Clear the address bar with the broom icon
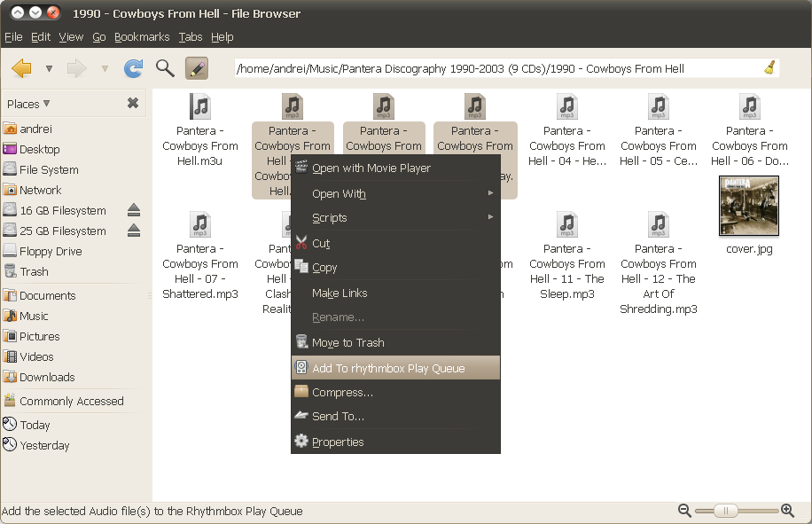The image size is (812, 524). tap(769, 68)
